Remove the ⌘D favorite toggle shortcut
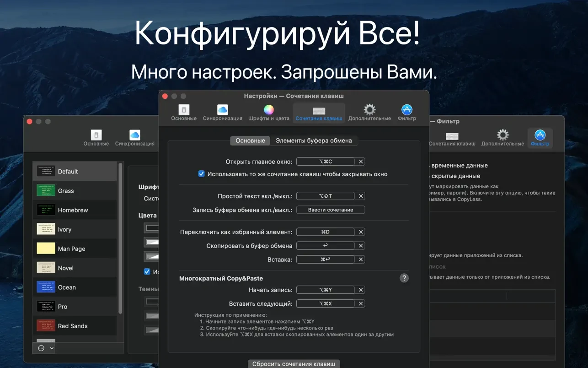 [x=361, y=232]
